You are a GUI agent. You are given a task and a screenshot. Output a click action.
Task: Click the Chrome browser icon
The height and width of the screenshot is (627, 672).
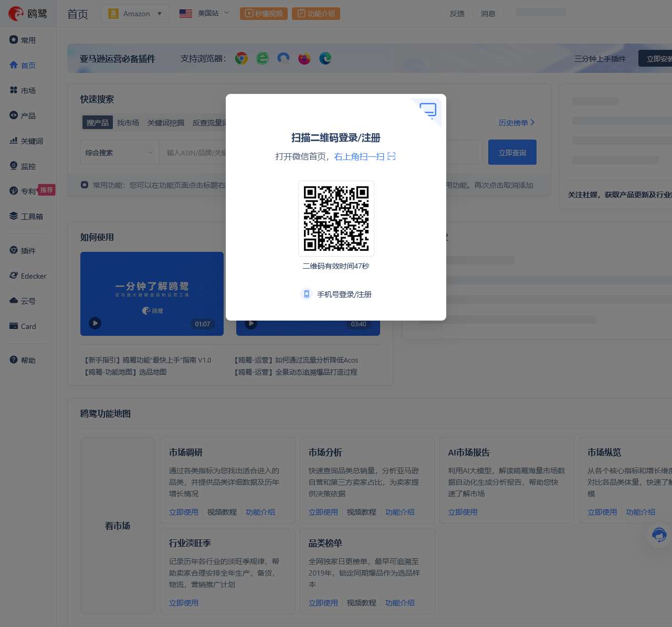(241, 58)
